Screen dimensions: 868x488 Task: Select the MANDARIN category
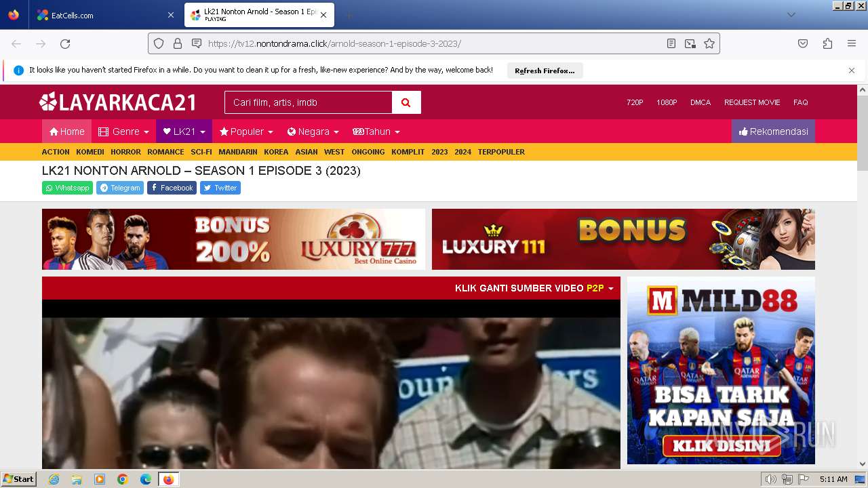point(238,152)
